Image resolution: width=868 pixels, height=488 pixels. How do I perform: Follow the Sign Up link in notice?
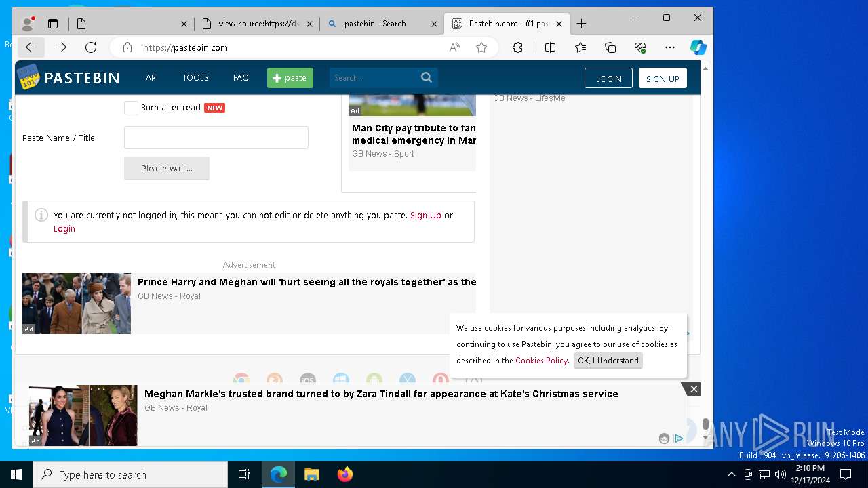click(425, 216)
